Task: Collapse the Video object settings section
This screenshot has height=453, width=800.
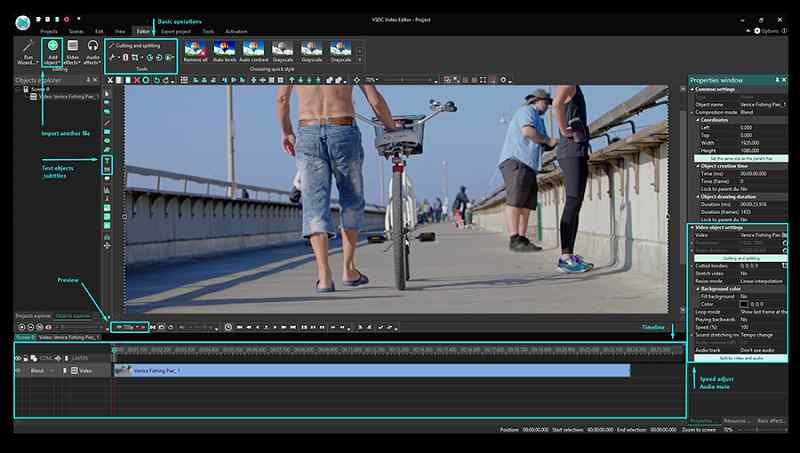Action: 693,227
